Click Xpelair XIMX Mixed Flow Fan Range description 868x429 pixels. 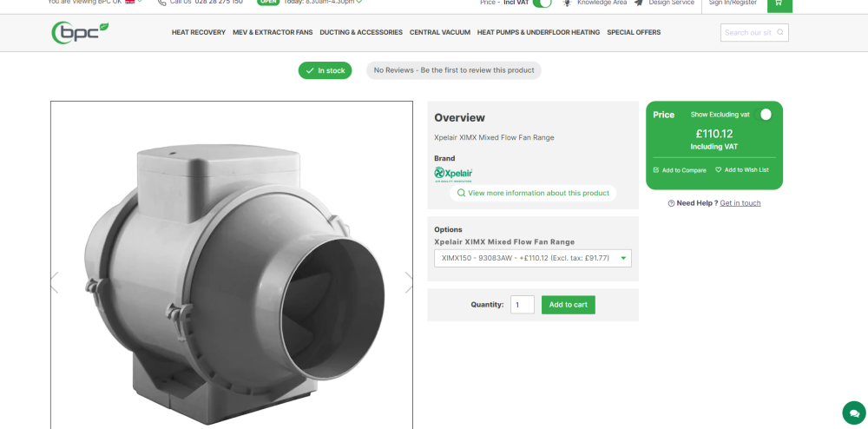point(494,137)
